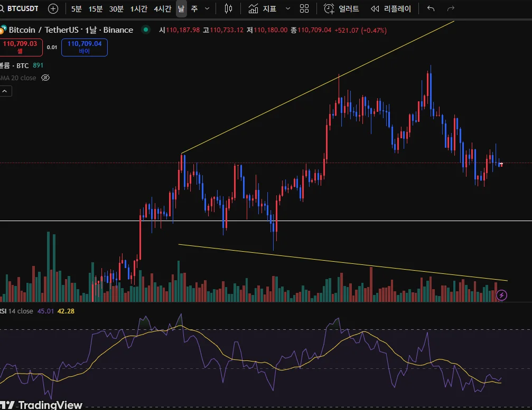The image size is (532, 410).
Task: Open the candlestick chart type selector
Action: click(228, 9)
